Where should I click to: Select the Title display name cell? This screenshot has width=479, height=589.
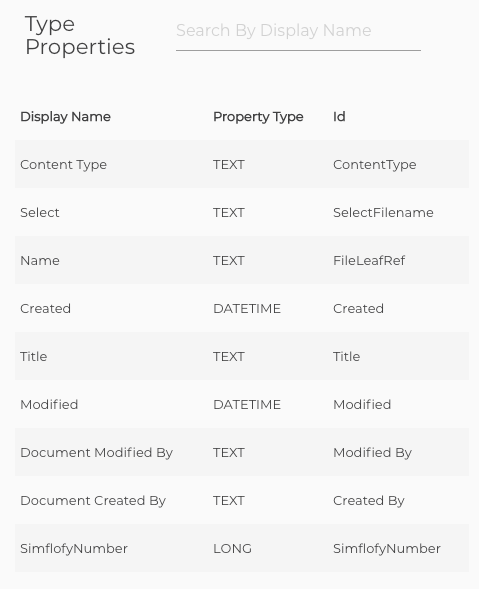34,356
